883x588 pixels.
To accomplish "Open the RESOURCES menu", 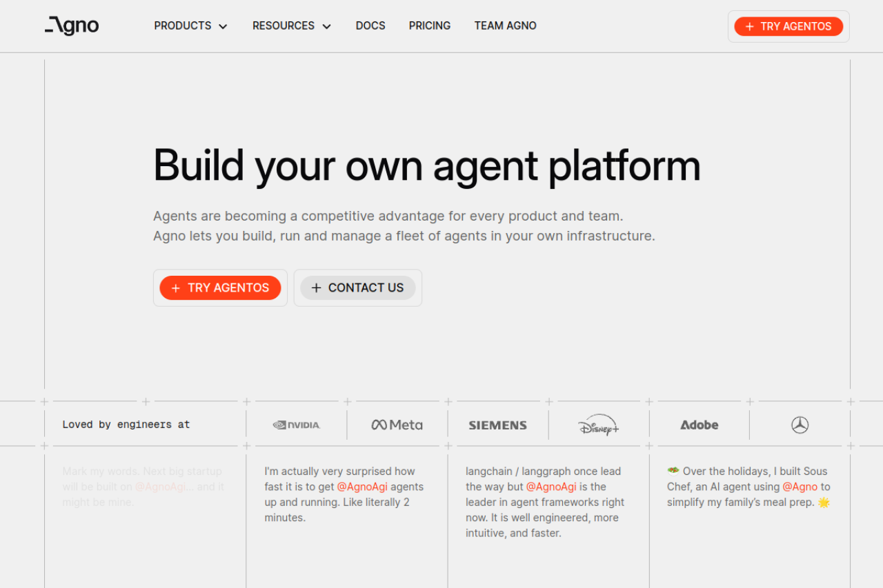I will [x=284, y=26].
